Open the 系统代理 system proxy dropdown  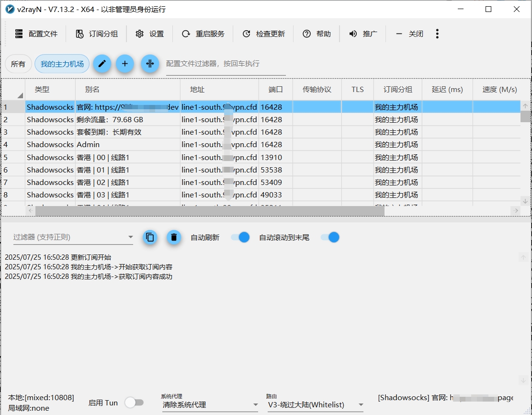coord(210,405)
